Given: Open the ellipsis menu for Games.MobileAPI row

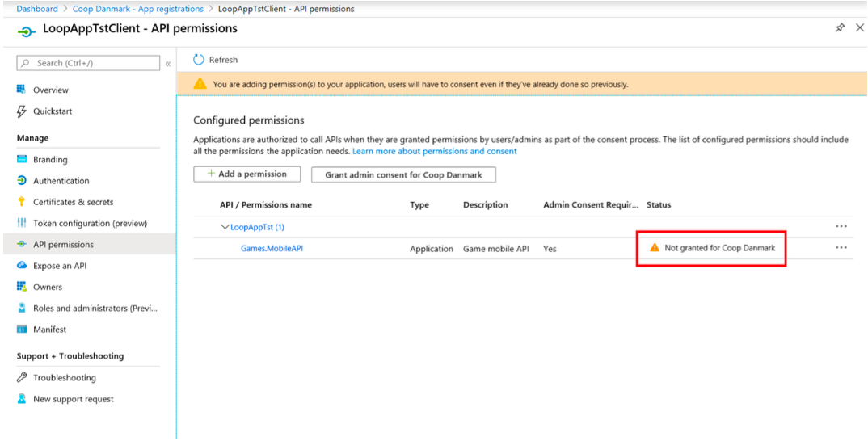Looking at the screenshot, I should click(841, 247).
